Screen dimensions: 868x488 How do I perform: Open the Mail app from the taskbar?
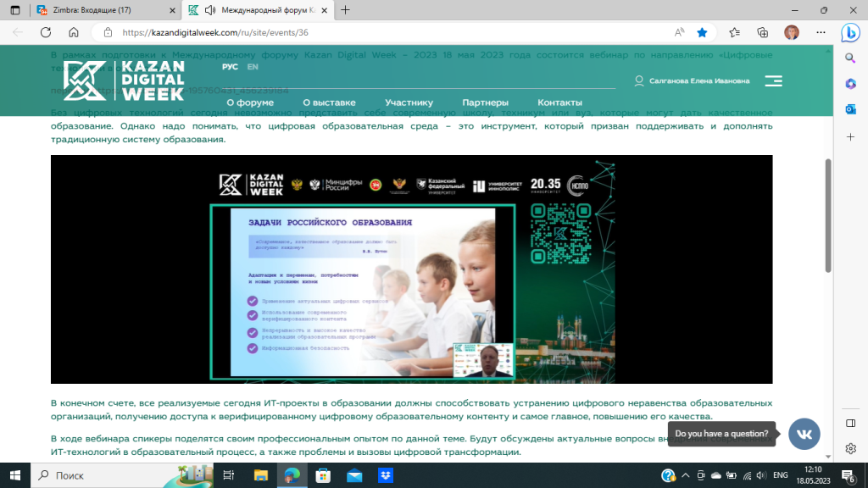pyautogui.click(x=354, y=475)
